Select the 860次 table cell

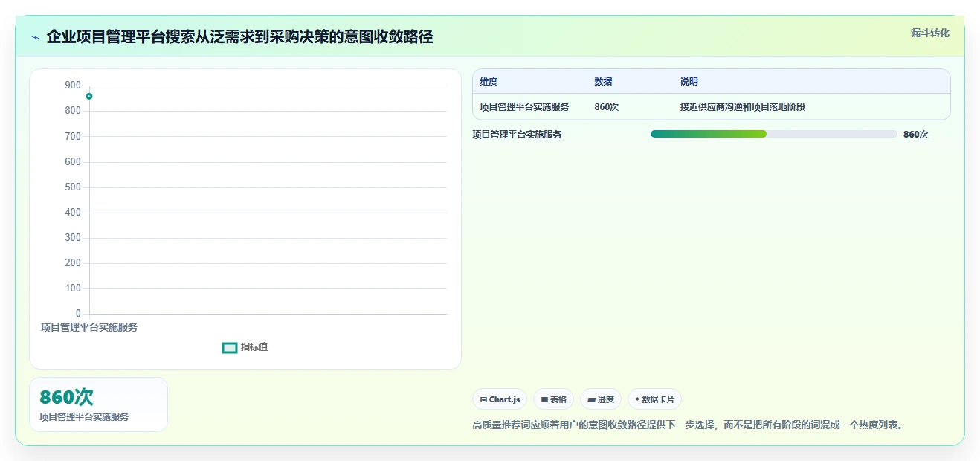(606, 107)
